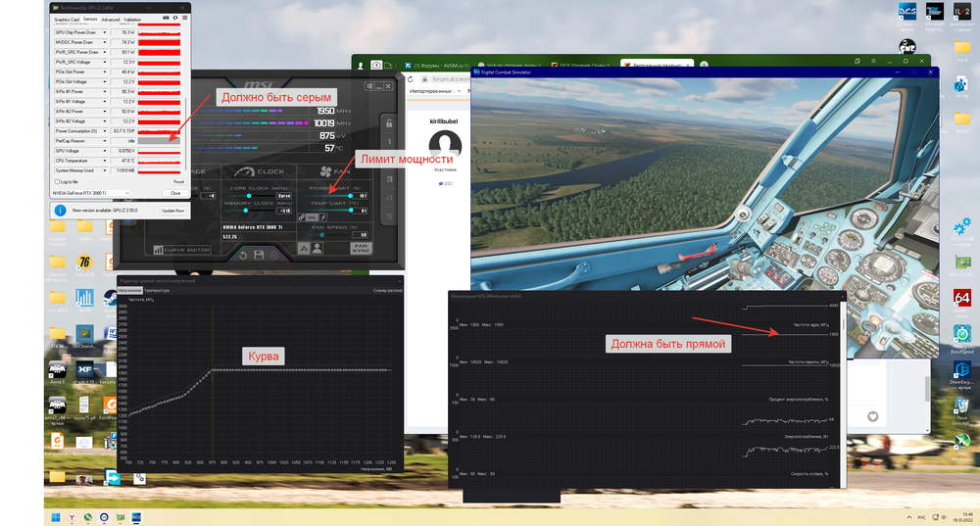
Task: Toggle the Fan Sync button in Afterburner
Action: click(x=362, y=248)
